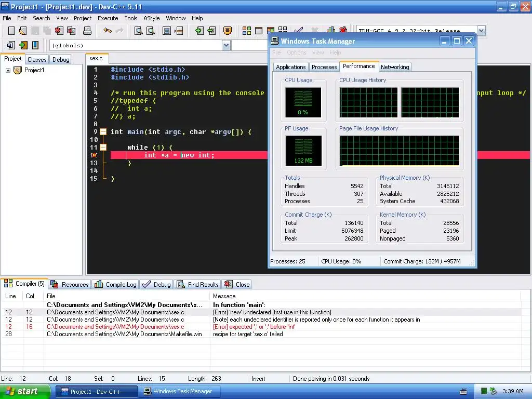Toggle the breakpoint marker on line 12
Screen dimensions: 532x399
(x=94, y=155)
